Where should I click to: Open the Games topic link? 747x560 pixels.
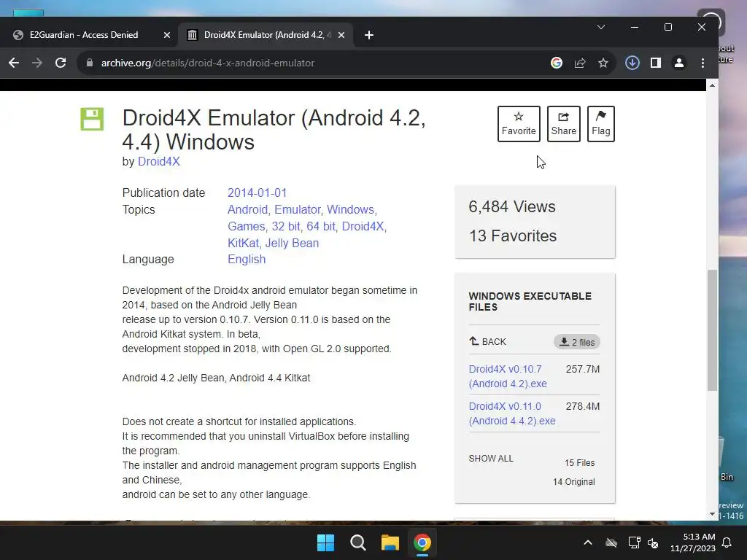point(246,226)
